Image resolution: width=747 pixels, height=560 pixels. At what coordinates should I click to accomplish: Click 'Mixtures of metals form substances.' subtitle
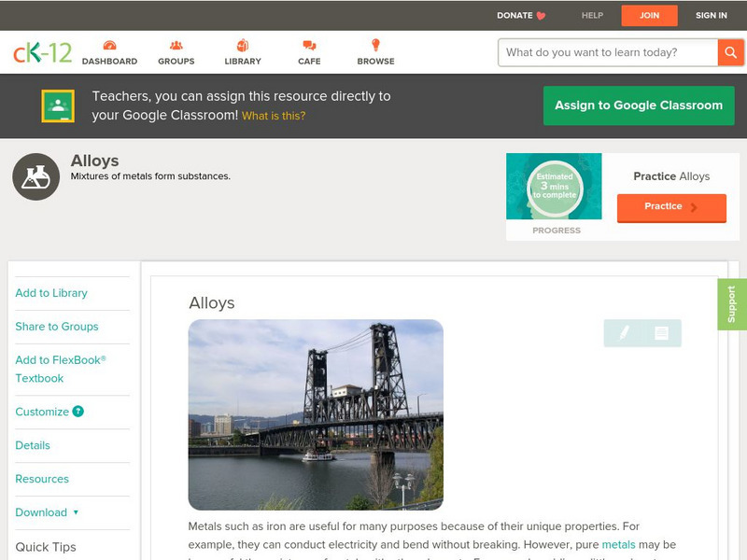pos(150,176)
